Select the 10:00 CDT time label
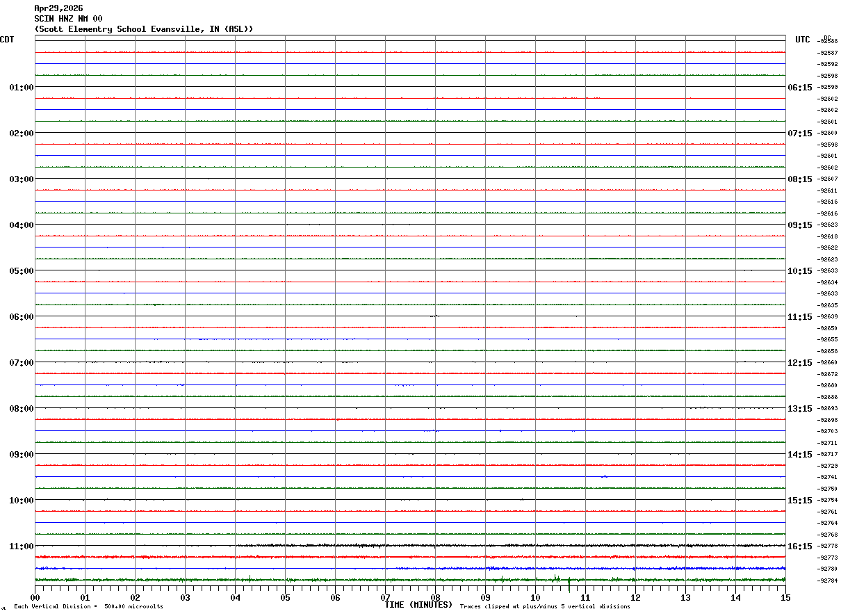This screenshot has width=841, height=616. click(22, 501)
